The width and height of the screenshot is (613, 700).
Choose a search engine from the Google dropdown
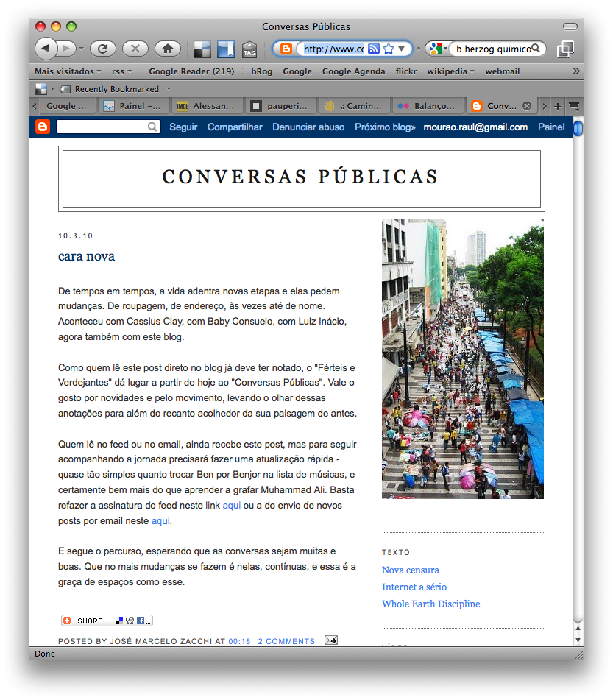(x=439, y=49)
